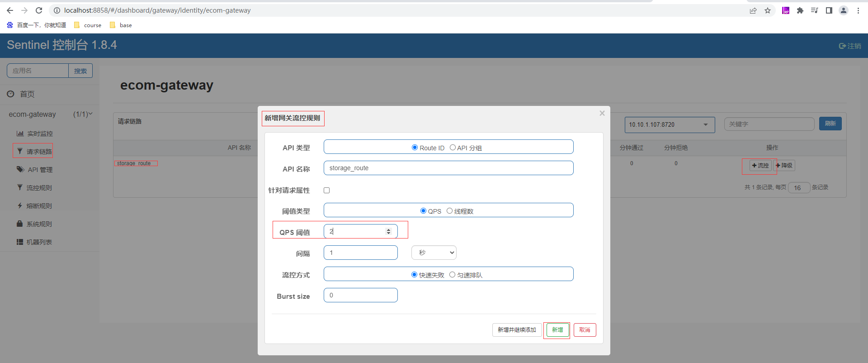Open the media control icon
The height and width of the screenshot is (363, 868).
pos(815,10)
